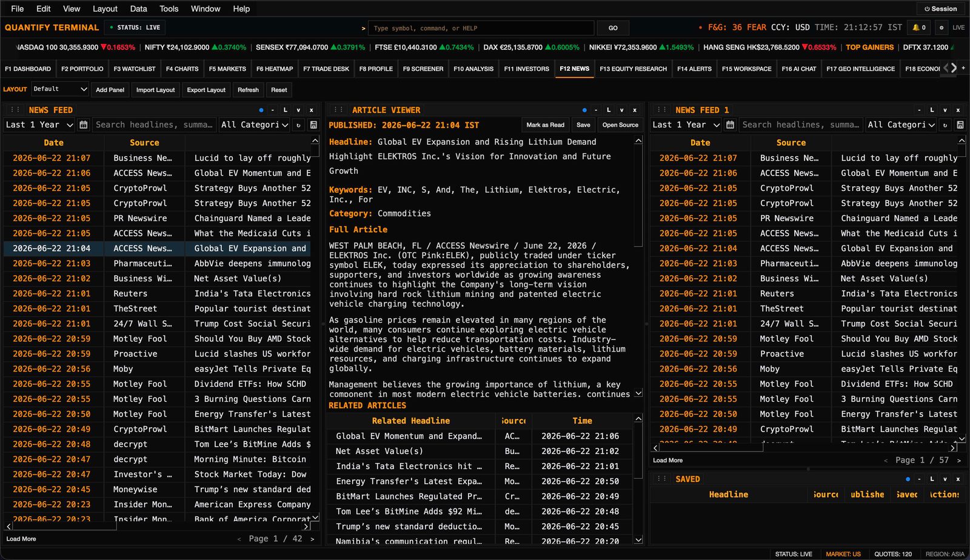970x560 pixels.
Task: Click scroll-down arrow of Related Articles list
Action: tap(638, 539)
